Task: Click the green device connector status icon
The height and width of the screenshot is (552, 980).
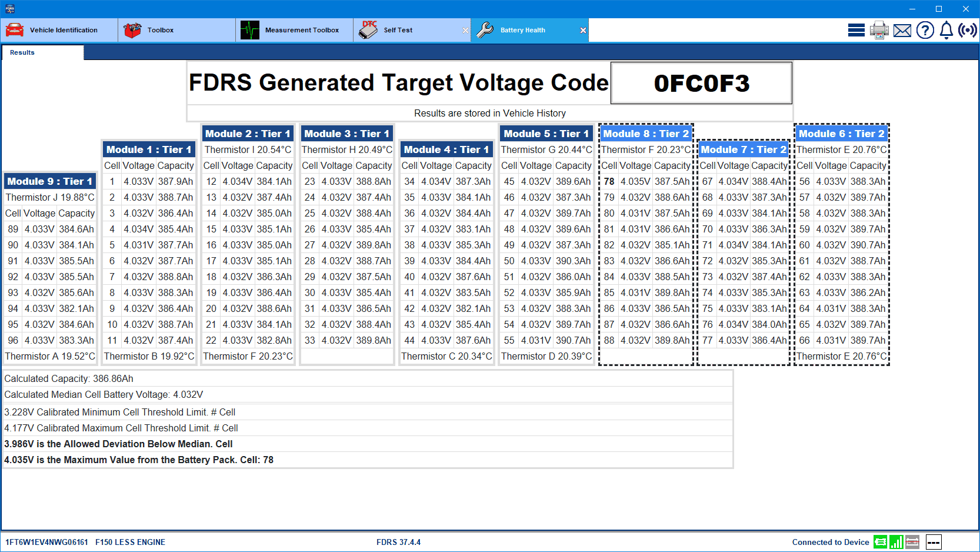Action: (x=880, y=542)
